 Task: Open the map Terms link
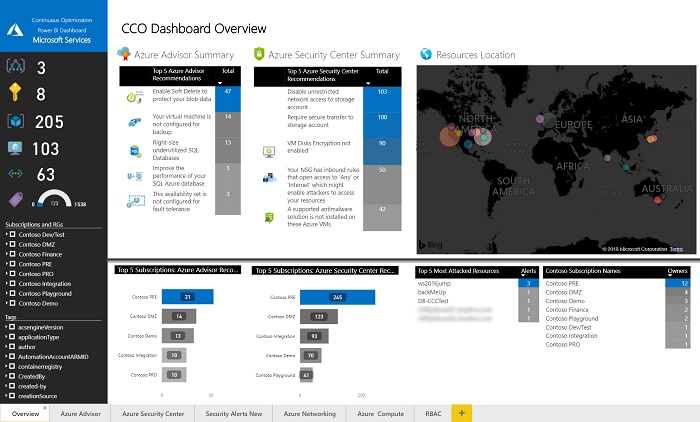676,249
